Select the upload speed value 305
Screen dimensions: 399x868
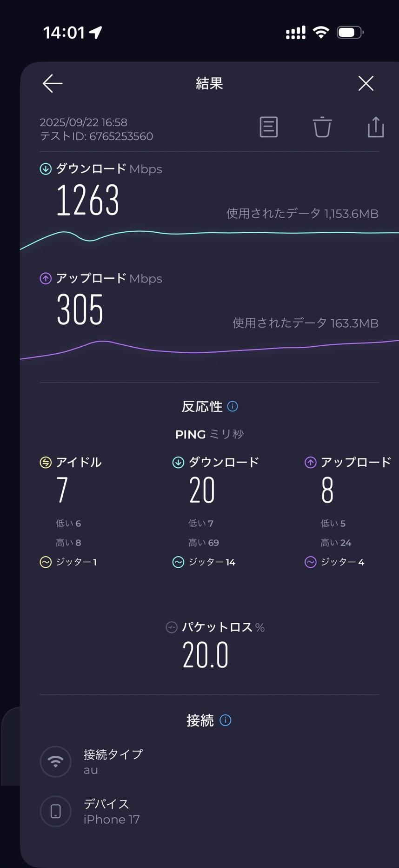[80, 310]
